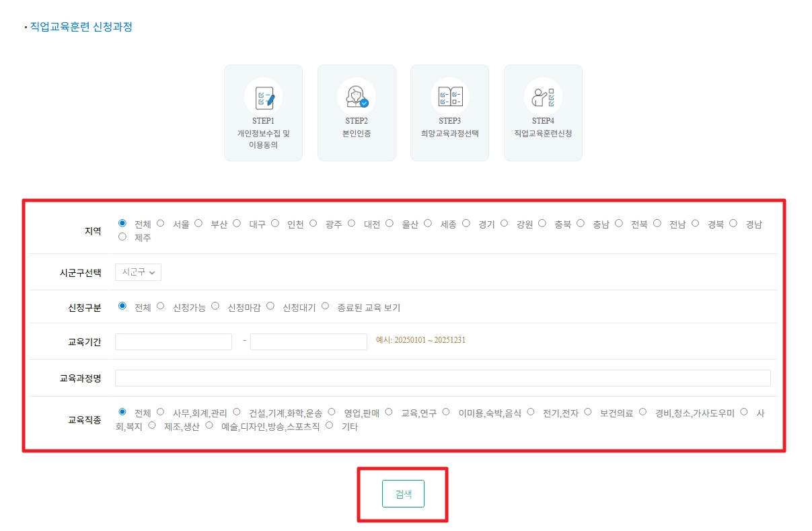Click the STEP4 직업교육훈련신청 icon

coord(542,94)
